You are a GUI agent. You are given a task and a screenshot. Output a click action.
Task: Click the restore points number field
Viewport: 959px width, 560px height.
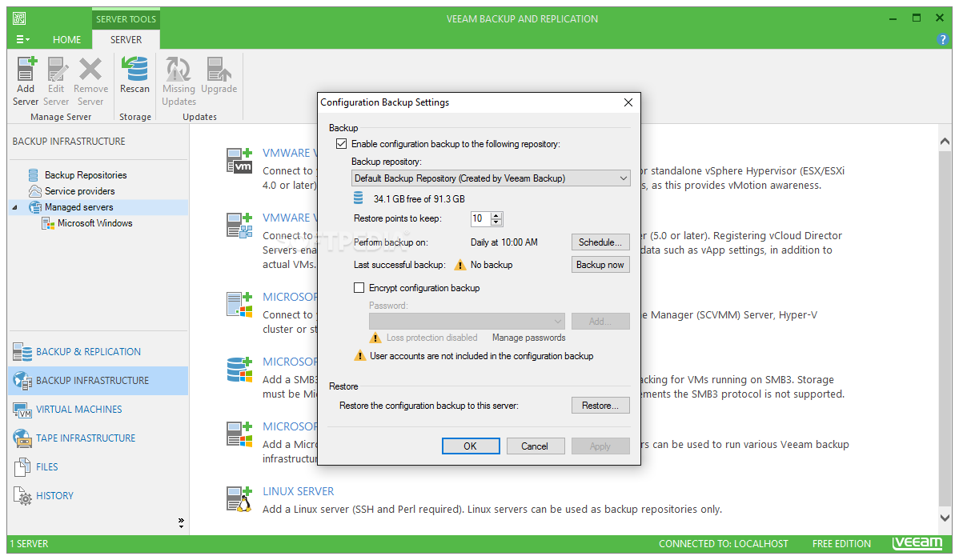(x=480, y=219)
